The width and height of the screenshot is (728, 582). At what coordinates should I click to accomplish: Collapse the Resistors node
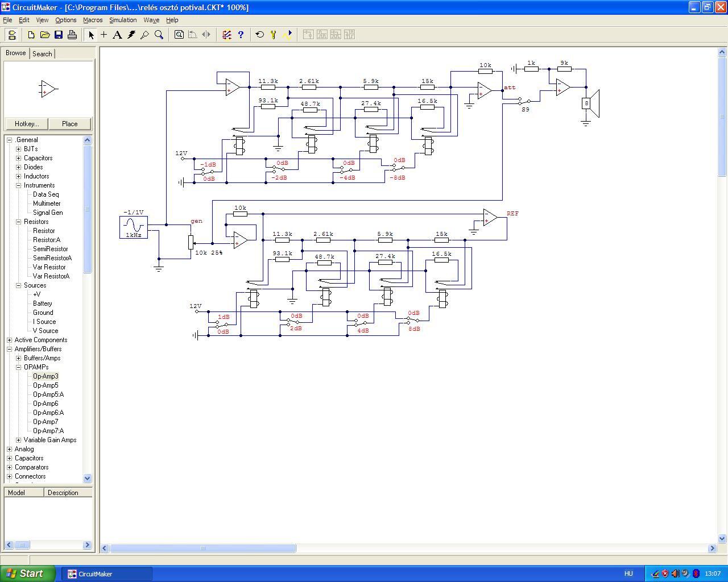[19, 222]
